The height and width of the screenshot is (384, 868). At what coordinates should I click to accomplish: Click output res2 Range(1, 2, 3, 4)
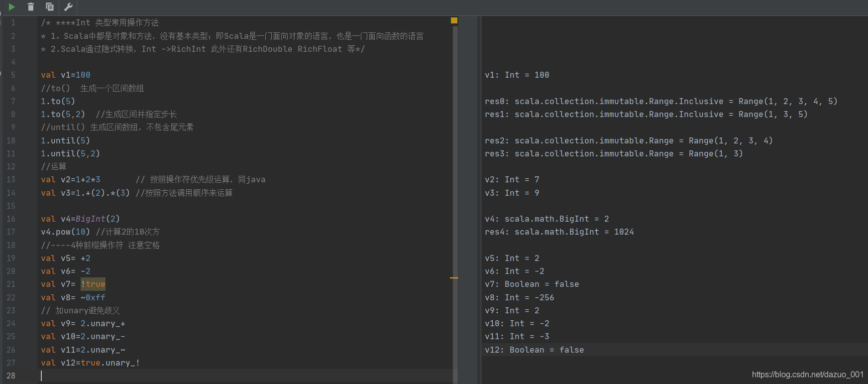[x=629, y=140]
